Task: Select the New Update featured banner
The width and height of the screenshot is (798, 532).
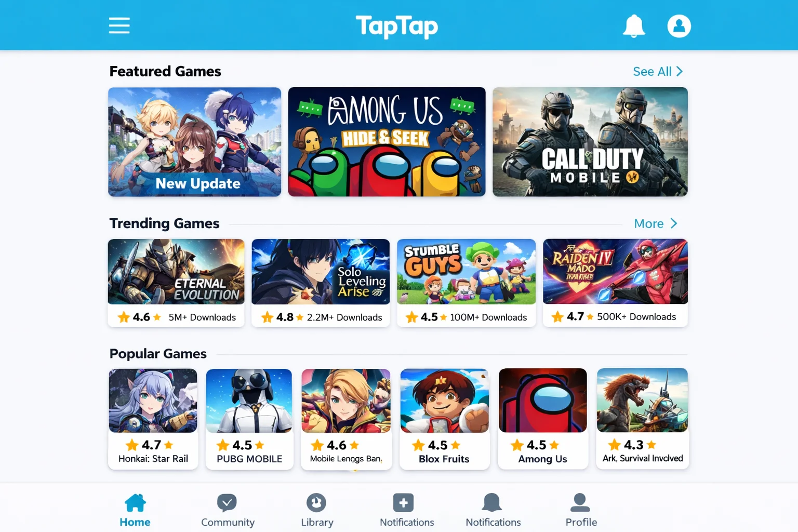Action: (x=194, y=142)
